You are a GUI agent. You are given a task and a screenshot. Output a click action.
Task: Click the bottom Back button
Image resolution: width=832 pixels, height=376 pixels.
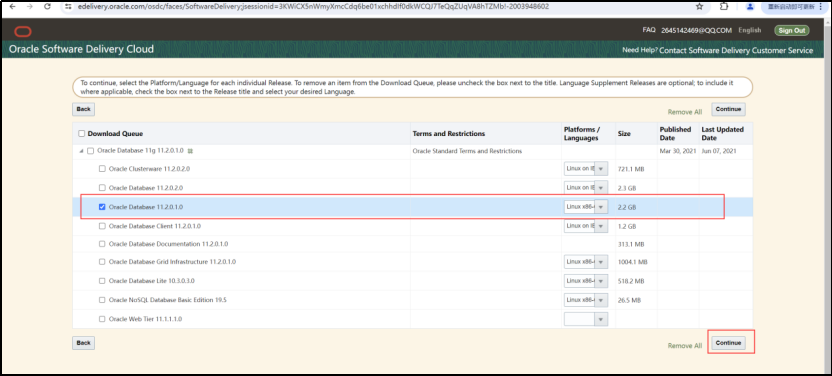83,343
